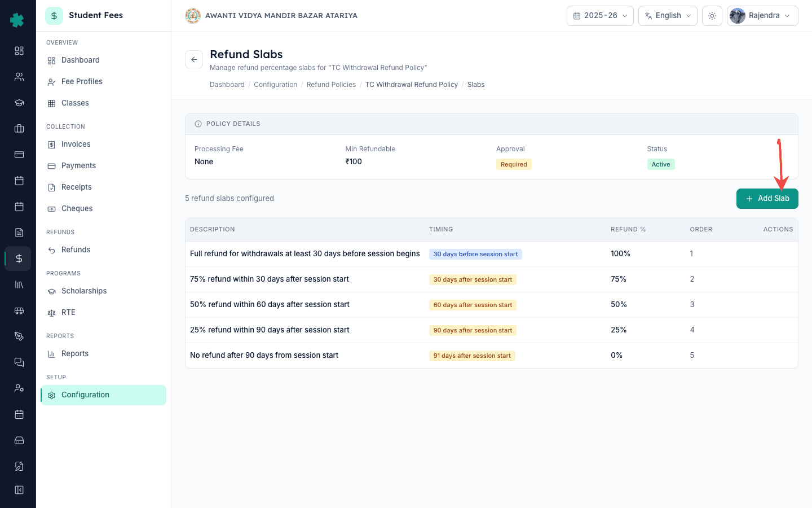Click the back arrow next to Refund Slabs
Screen dimensions: 812x508
pyautogui.click(x=194, y=59)
